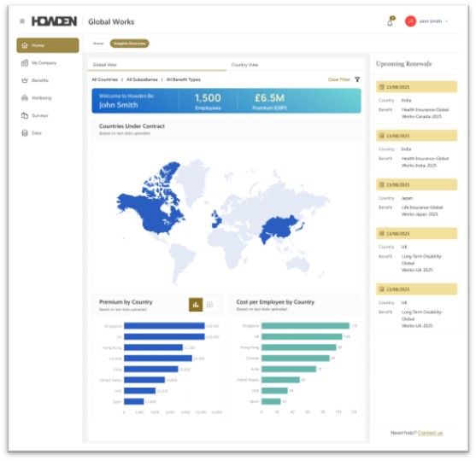This screenshot has height=461, width=476.
Task: Click the Contact us help link
Action: pos(430,433)
